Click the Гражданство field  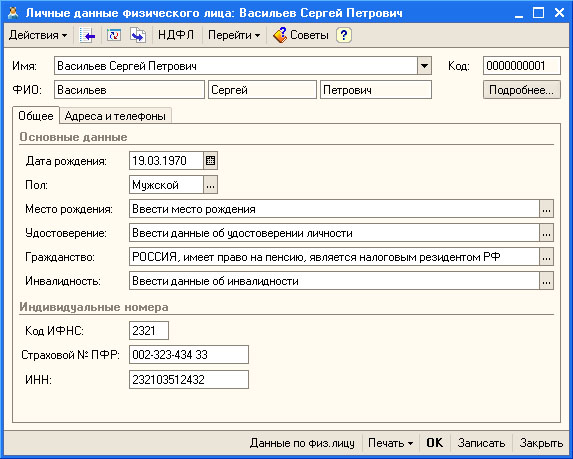click(334, 257)
